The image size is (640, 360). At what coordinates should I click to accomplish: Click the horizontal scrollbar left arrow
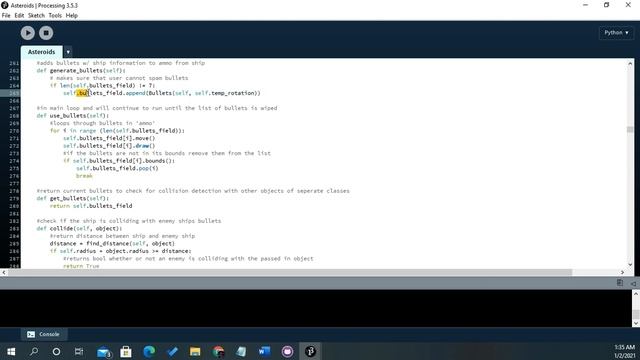click(x=4, y=272)
